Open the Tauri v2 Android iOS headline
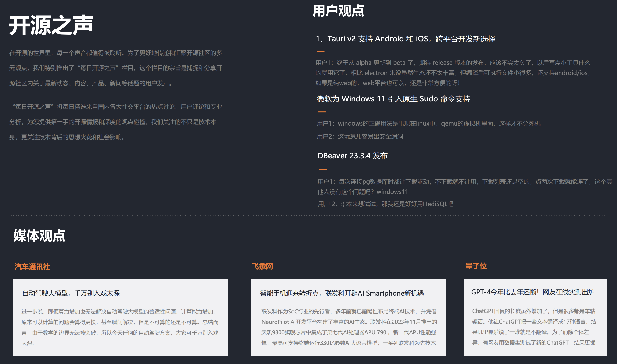617x364 pixels. click(x=405, y=39)
